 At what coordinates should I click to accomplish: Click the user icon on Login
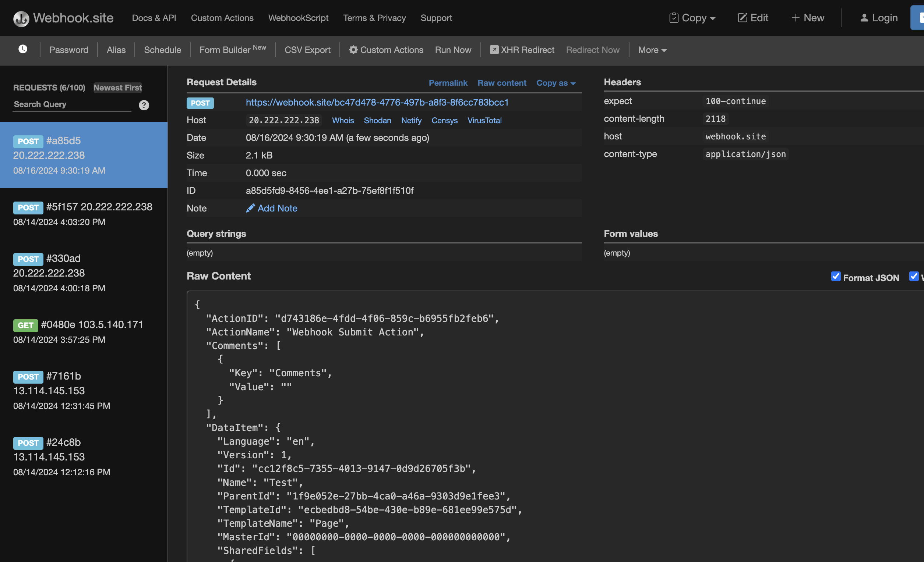[864, 18]
